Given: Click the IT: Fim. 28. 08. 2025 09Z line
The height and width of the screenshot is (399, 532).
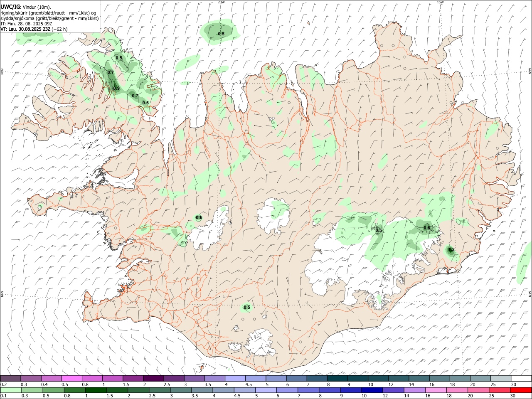Looking at the screenshot, I should point(26,24).
